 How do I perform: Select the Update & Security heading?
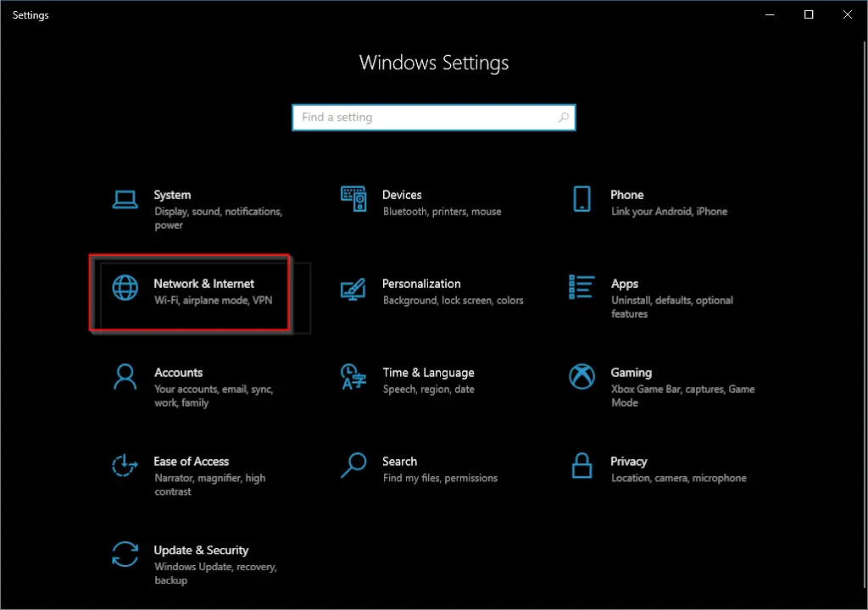point(201,550)
